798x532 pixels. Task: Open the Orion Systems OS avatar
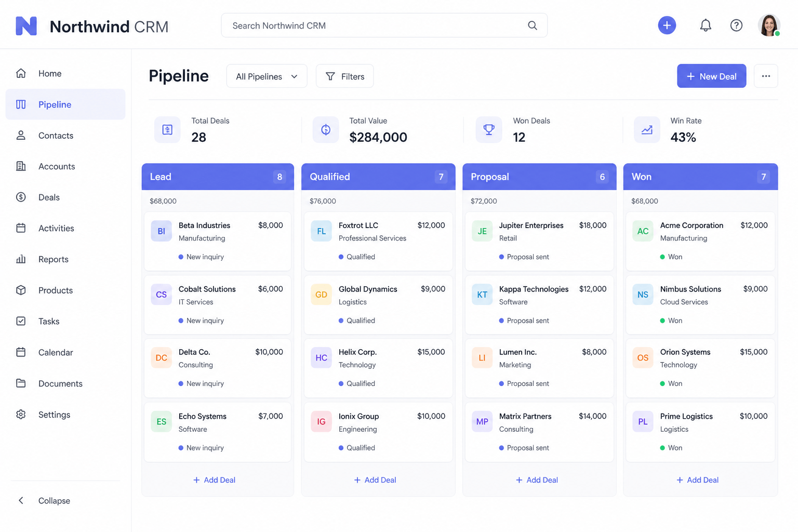point(643,358)
